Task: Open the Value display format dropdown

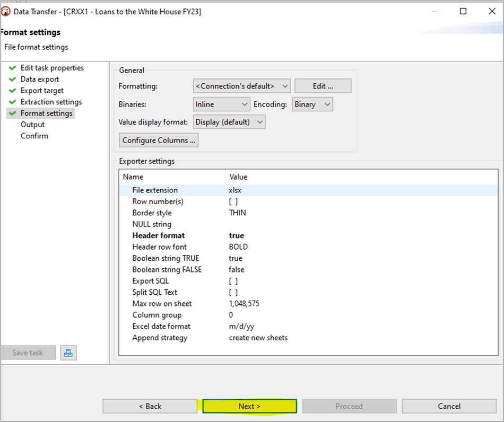Action: tap(229, 122)
